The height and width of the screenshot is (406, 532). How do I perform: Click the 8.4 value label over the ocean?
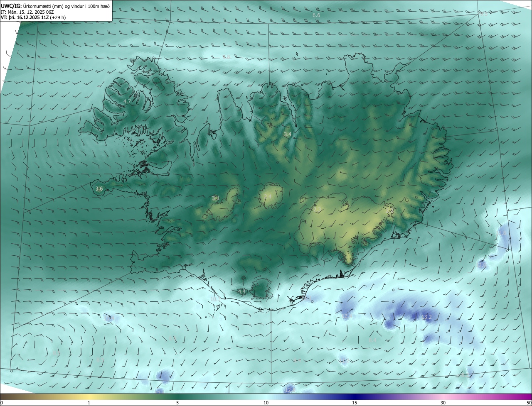[x=372, y=340]
